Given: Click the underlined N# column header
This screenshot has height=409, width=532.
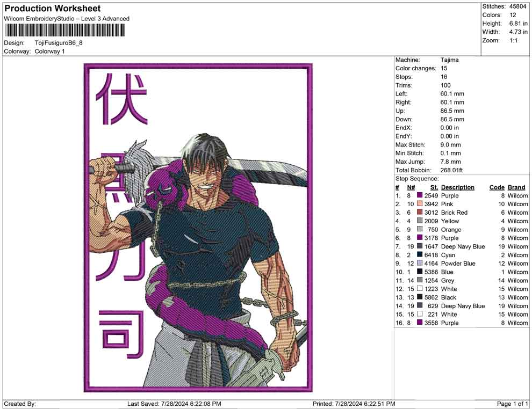Looking at the screenshot, I should pyautogui.click(x=411, y=187).
